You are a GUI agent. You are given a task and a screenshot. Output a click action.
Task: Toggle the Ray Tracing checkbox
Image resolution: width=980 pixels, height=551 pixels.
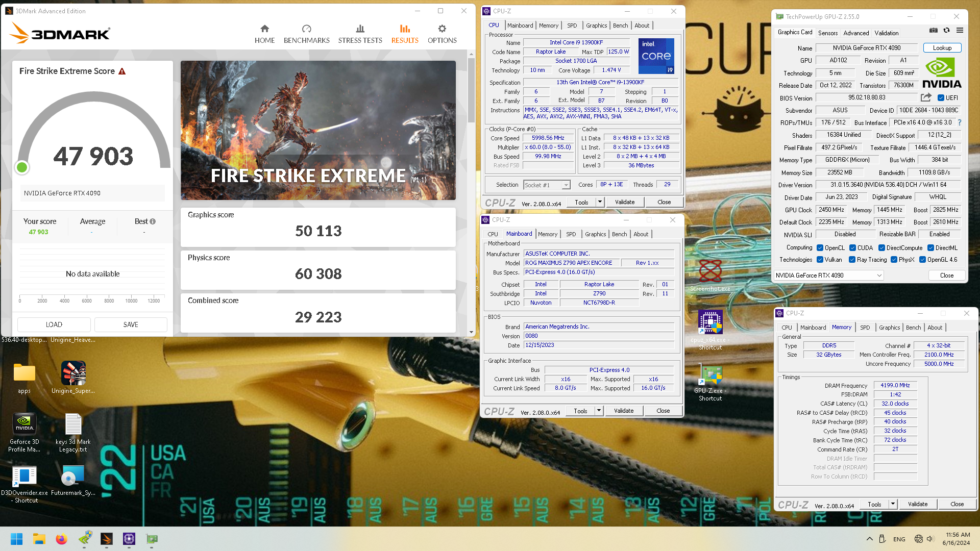coord(852,260)
